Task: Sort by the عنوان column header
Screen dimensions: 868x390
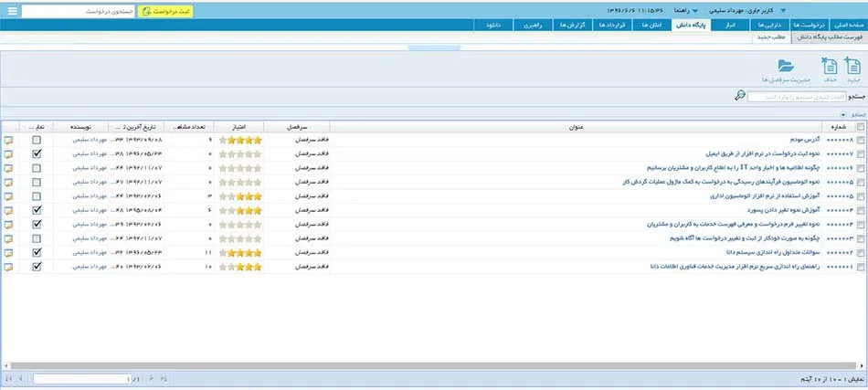Action: coord(576,127)
